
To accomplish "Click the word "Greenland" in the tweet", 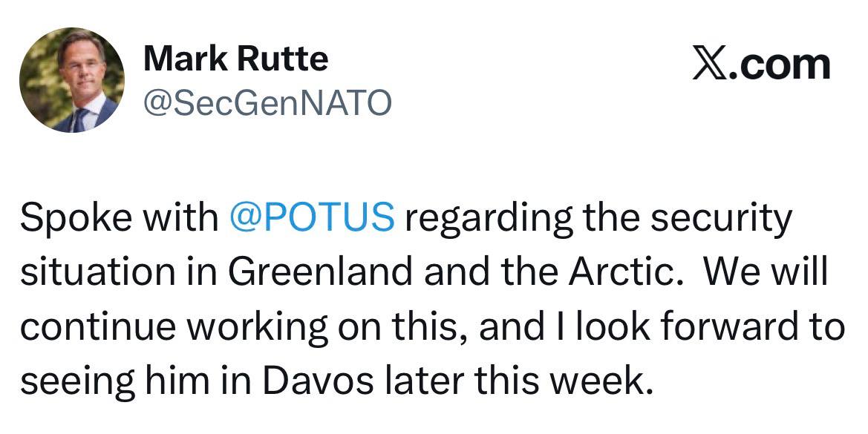I will pos(319,274).
